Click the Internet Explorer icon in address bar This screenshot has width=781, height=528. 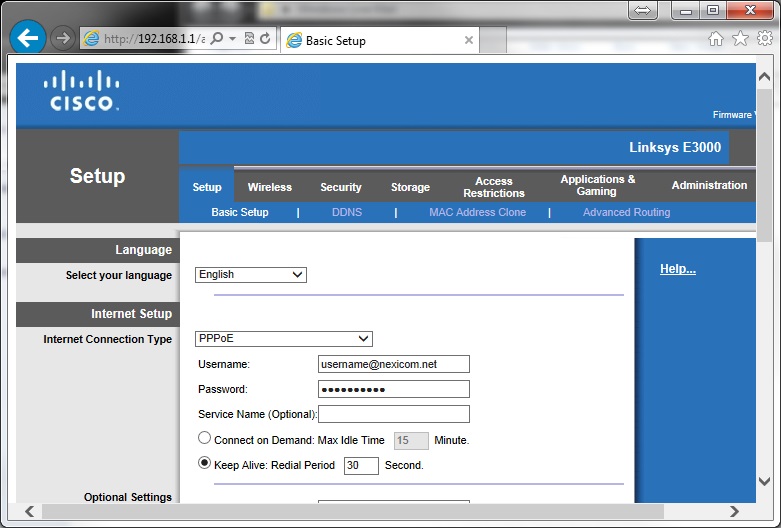91,38
